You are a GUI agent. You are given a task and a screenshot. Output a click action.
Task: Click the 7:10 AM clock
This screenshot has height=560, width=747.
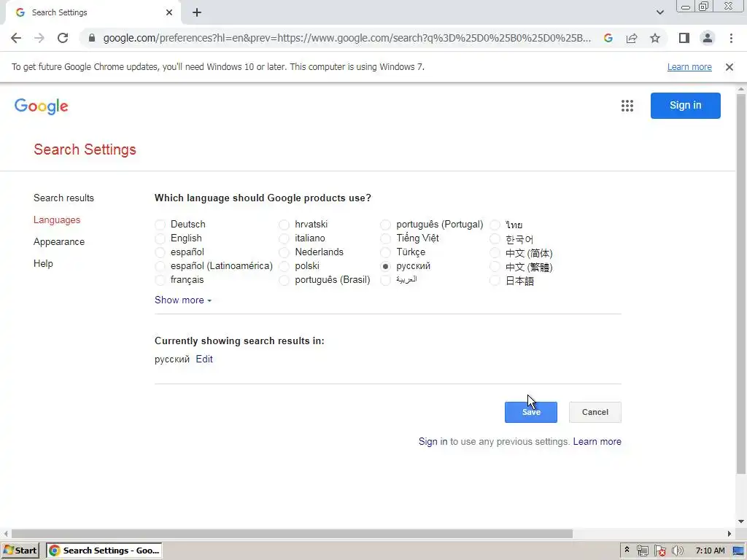coord(710,551)
